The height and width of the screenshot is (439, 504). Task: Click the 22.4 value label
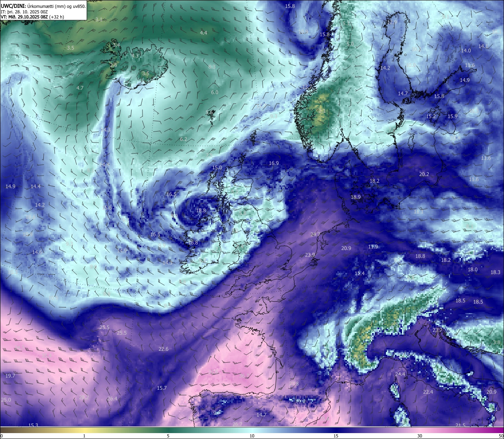point(428,392)
